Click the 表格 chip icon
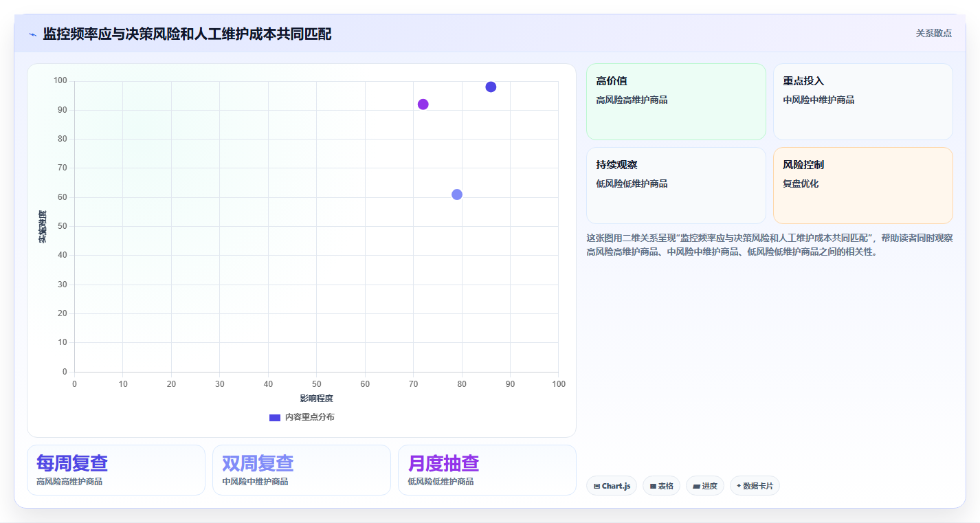Viewport: 980px width, 523px height. pos(653,486)
